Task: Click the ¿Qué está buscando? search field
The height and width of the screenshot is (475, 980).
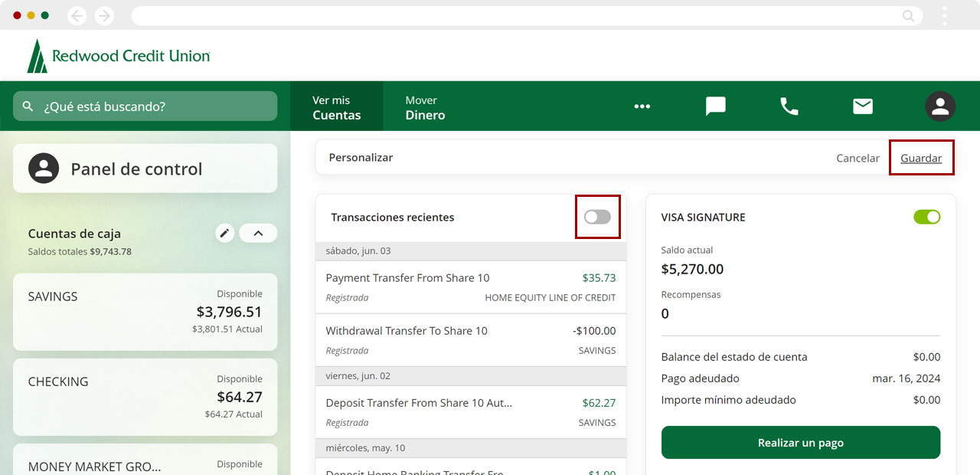Action: [x=145, y=106]
